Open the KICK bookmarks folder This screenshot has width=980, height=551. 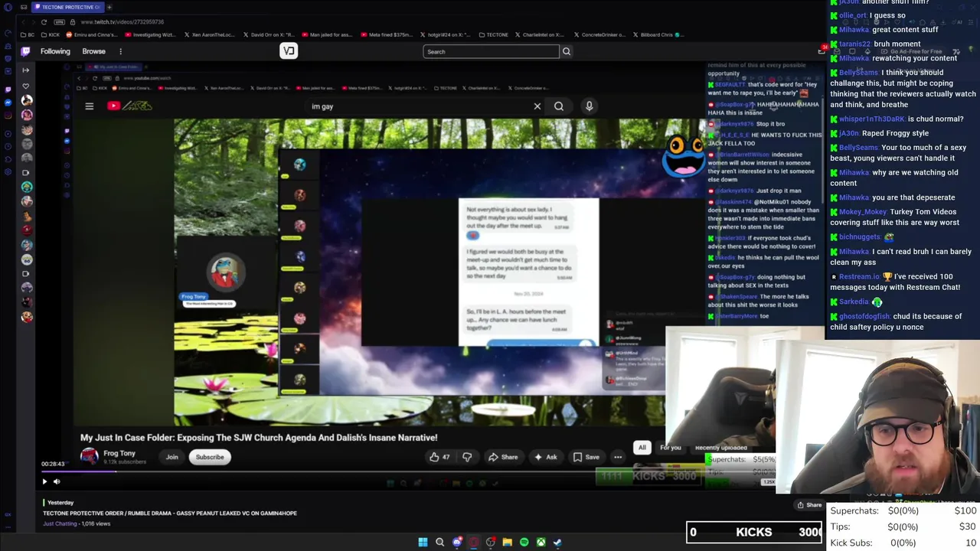pos(51,34)
